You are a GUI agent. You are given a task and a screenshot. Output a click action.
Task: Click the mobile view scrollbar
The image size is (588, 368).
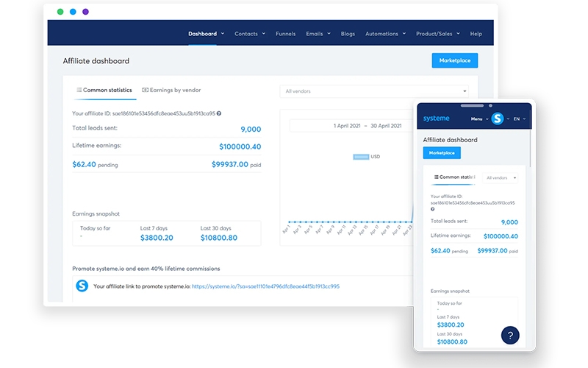tap(530, 148)
